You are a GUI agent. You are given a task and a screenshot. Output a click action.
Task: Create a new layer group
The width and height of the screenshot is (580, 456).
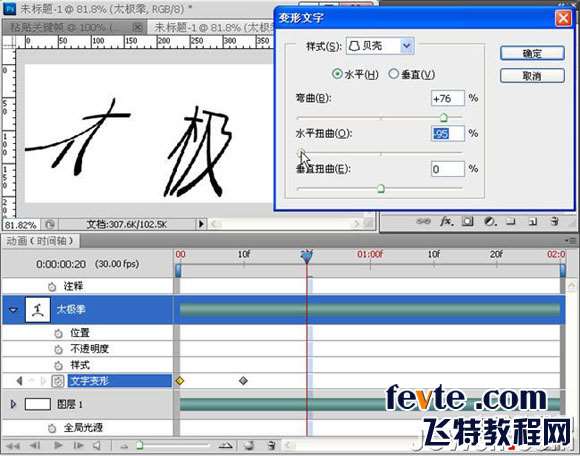click(x=511, y=222)
